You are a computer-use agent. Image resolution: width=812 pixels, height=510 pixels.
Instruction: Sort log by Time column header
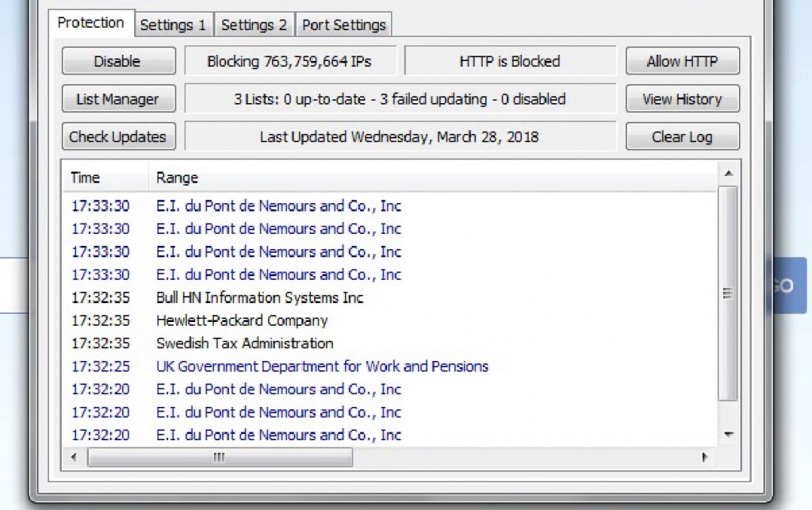pyautogui.click(x=86, y=178)
